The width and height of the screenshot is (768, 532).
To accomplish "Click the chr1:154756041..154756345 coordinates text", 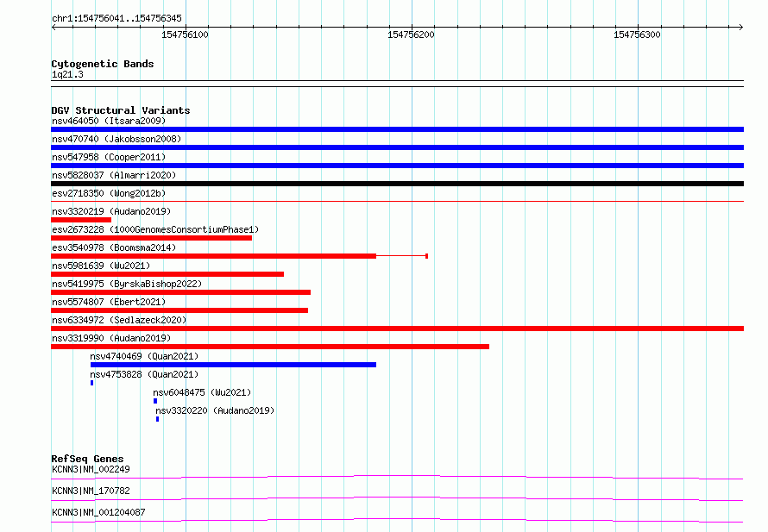I will (x=116, y=18).
